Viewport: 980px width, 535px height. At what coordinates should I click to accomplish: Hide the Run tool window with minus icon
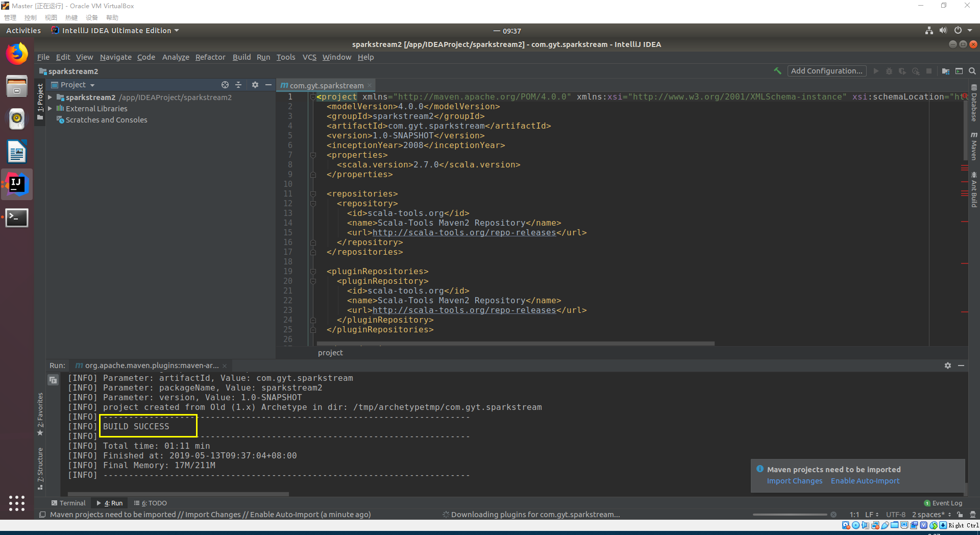[961, 366]
